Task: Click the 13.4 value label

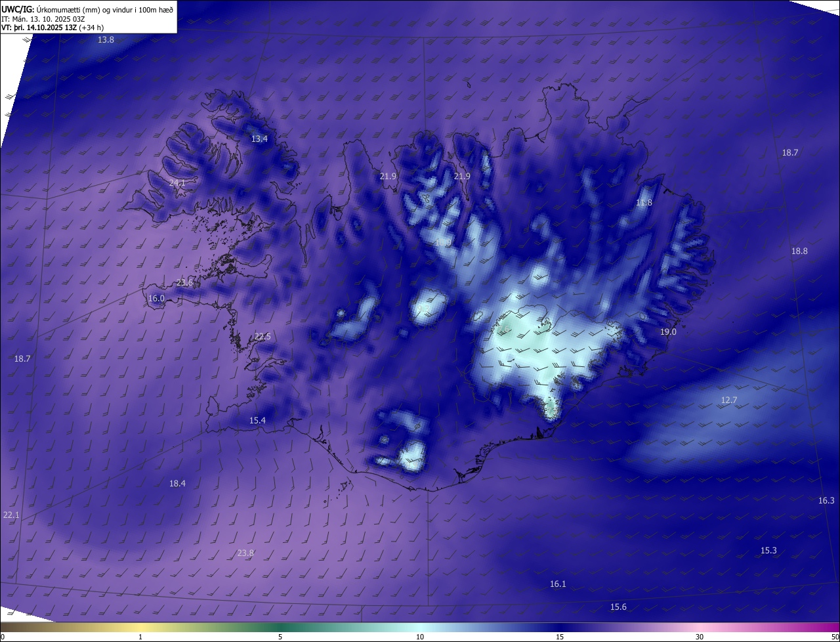Action: [x=259, y=139]
